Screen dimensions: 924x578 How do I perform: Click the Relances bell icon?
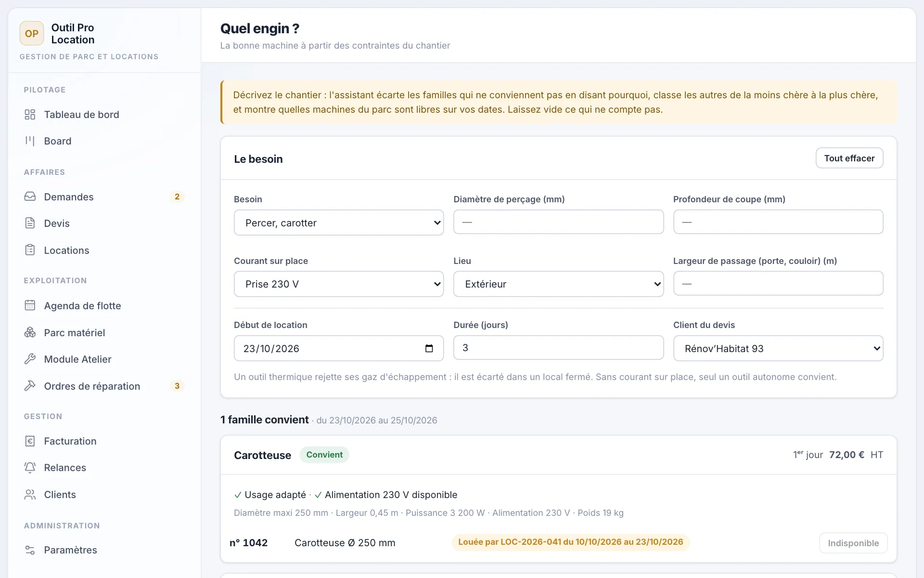(x=30, y=467)
